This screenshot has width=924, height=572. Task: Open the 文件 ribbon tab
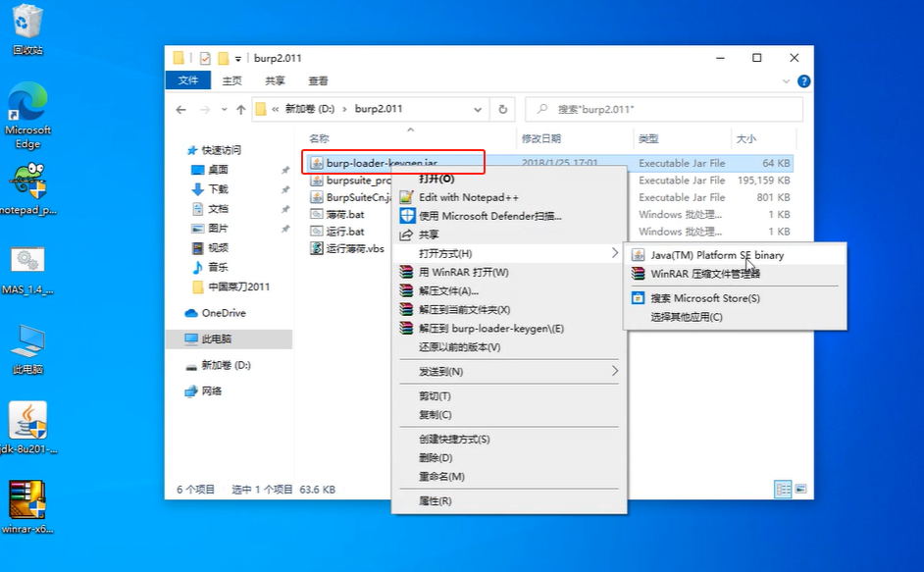point(188,80)
